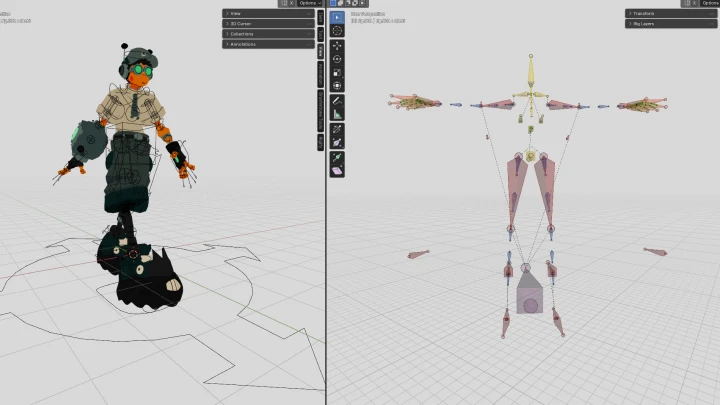Expand the View panel

(x=268, y=14)
